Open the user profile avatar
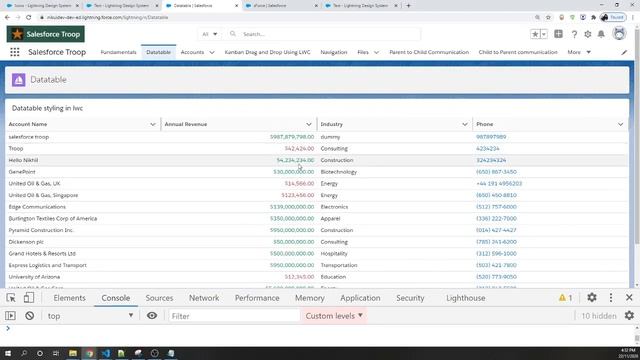This screenshot has width=640, height=360. pyautogui.click(x=619, y=34)
